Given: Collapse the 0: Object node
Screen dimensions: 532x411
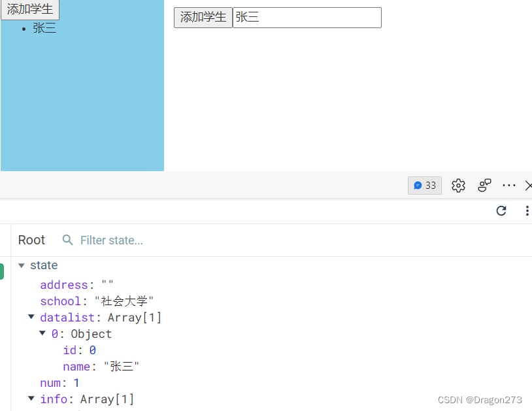Looking at the screenshot, I should click(42, 333).
